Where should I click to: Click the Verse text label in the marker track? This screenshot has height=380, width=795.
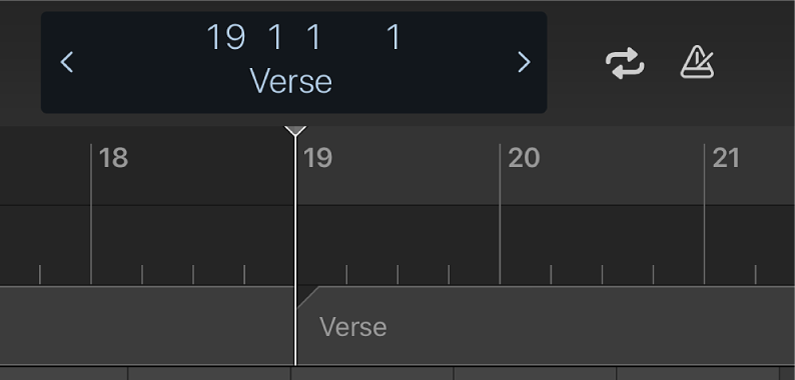pos(353,327)
